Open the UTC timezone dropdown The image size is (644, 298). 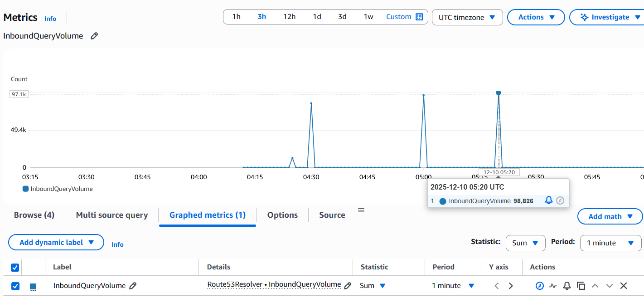467,17
